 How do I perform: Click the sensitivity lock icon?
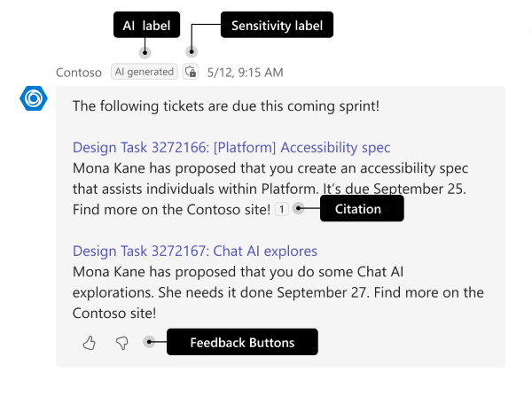click(x=191, y=73)
